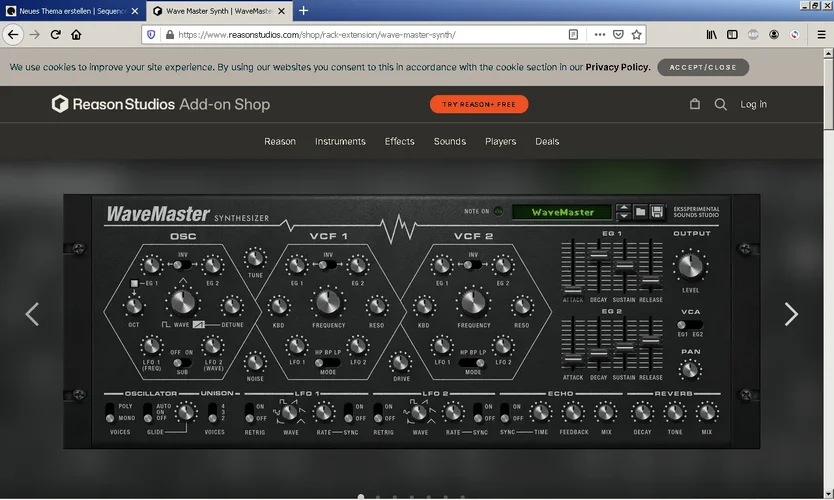834x500 pixels.
Task: Click Add-on Shop header text
Action: 224,104
